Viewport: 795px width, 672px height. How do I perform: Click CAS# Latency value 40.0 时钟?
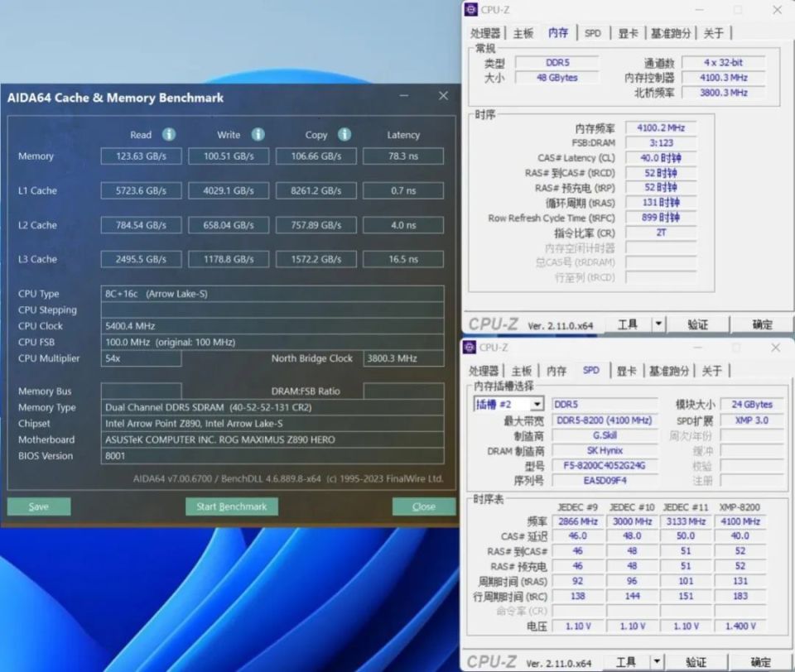(661, 157)
